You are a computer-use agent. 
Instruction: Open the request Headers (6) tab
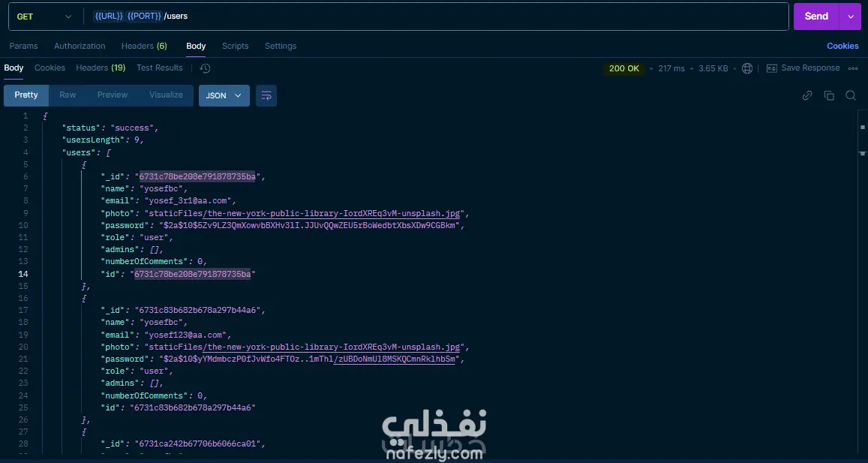[144, 46]
